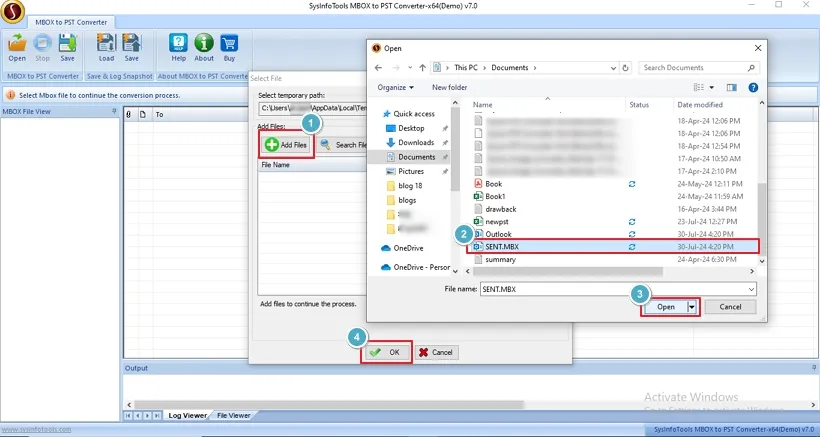Switch to the File Viewer tab
The height and width of the screenshot is (437, 820).
pos(233,416)
